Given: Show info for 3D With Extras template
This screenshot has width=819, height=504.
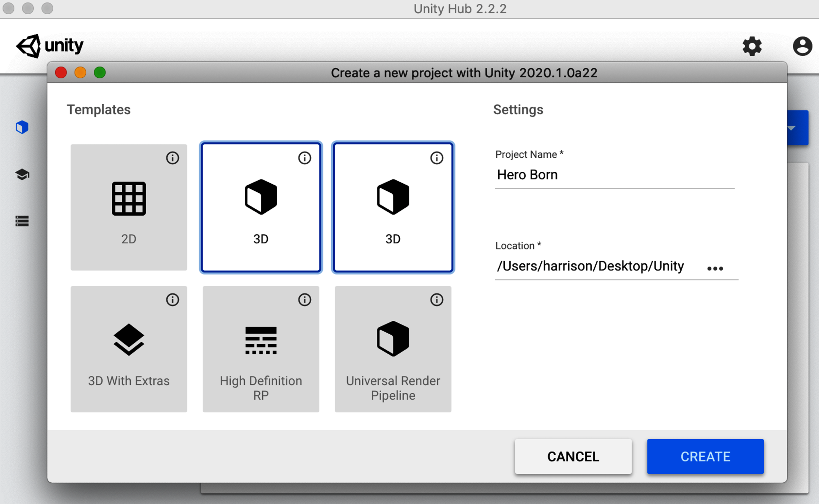Looking at the screenshot, I should click(x=172, y=300).
